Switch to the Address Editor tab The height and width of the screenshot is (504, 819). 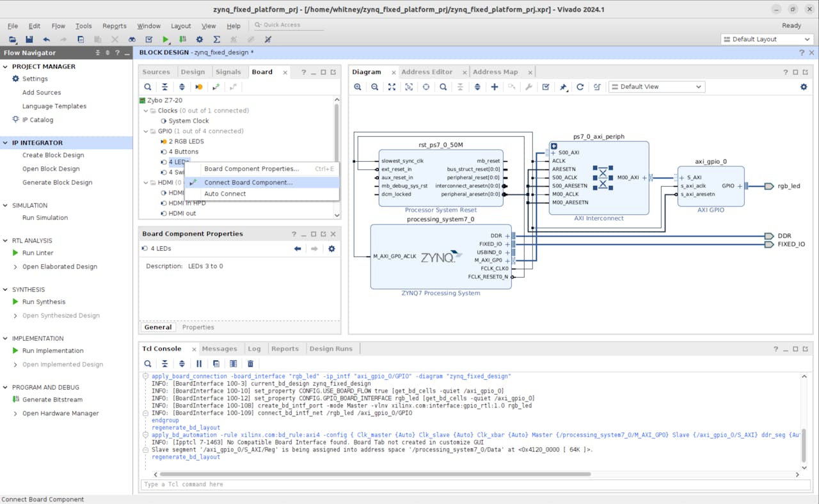click(427, 72)
